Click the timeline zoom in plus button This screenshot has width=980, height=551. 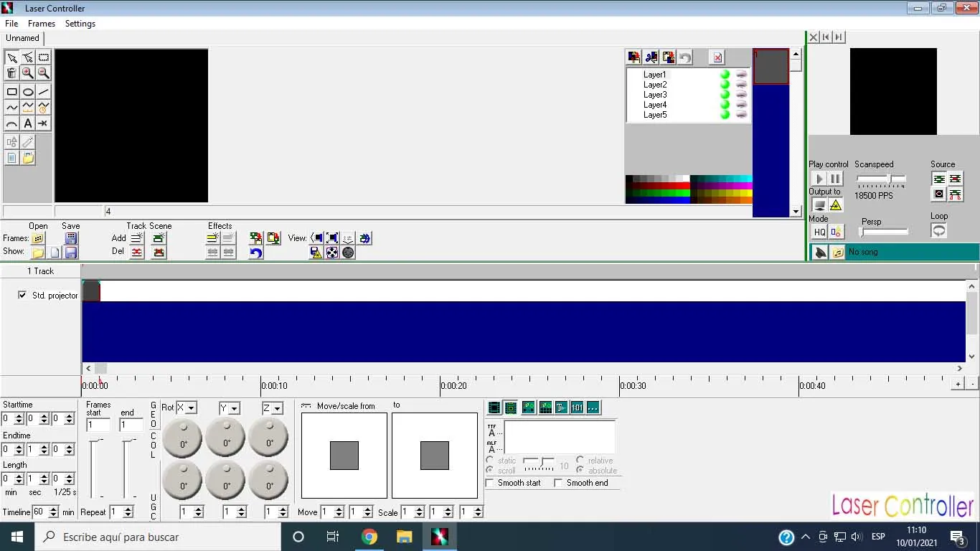[x=958, y=385]
